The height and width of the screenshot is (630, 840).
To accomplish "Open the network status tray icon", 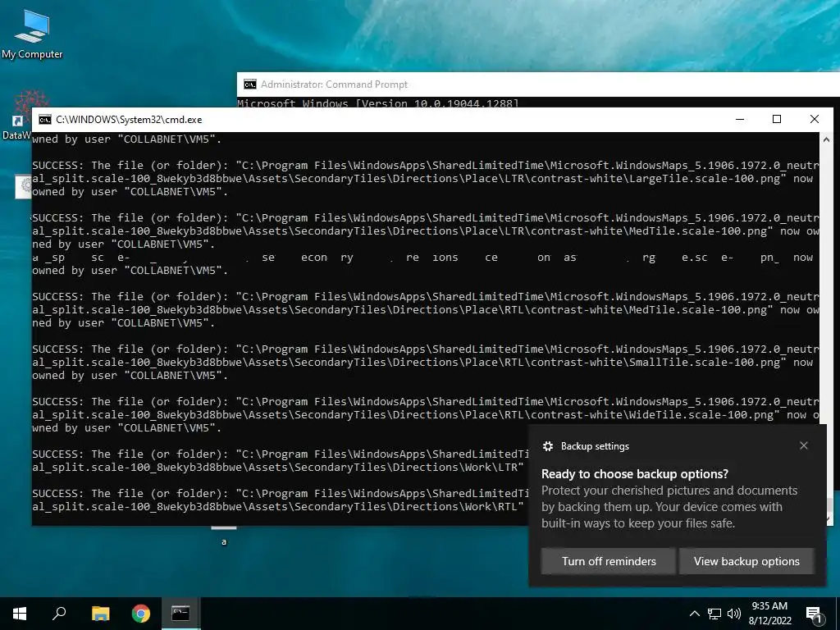I will coord(714,614).
